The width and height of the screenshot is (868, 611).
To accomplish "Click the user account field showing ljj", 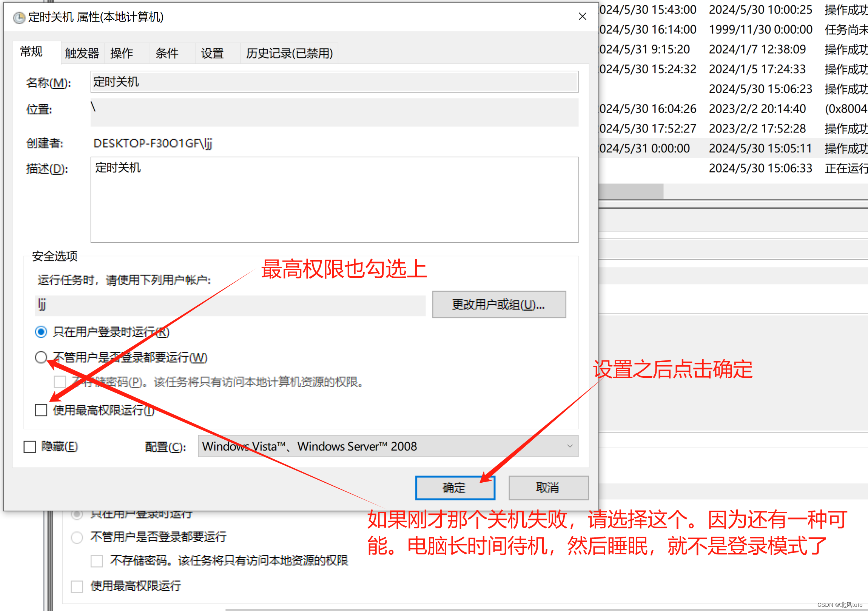I will 230,305.
